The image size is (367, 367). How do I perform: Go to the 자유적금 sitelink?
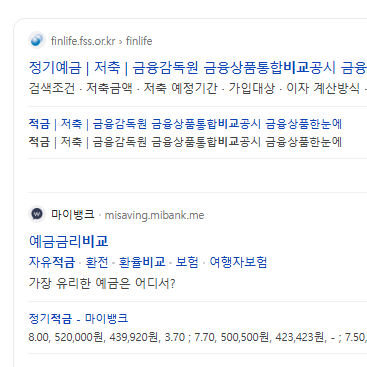coord(52,262)
